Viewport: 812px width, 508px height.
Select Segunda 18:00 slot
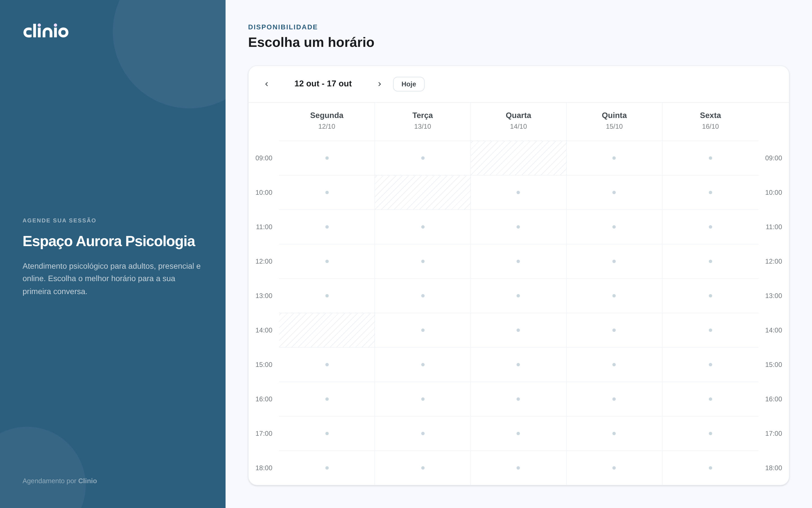click(327, 468)
